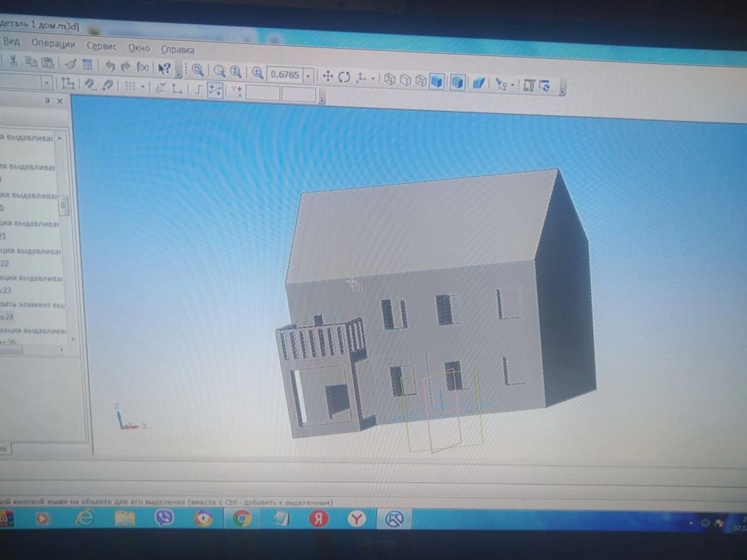Click the properties brush icon
The image size is (747, 560).
point(71,63)
